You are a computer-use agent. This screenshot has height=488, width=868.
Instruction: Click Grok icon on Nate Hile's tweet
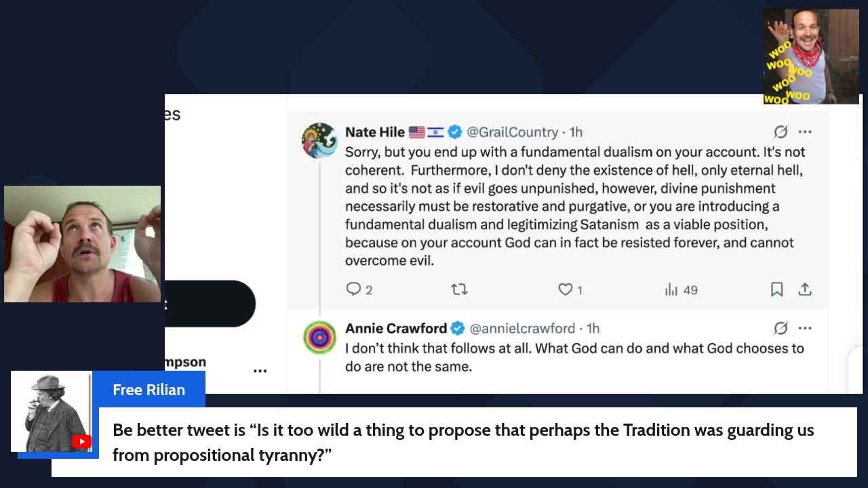pos(781,132)
